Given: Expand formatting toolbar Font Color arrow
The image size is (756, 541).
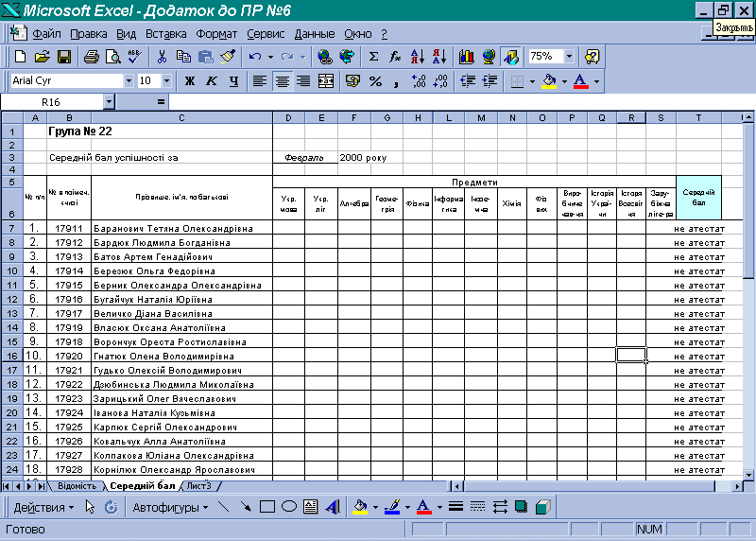Looking at the screenshot, I should tap(596, 81).
